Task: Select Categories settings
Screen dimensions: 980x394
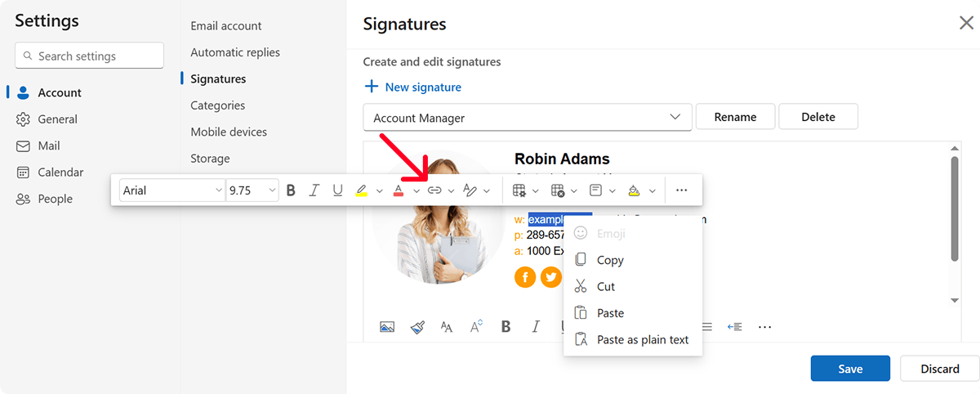Action: [x=217, y=105]
